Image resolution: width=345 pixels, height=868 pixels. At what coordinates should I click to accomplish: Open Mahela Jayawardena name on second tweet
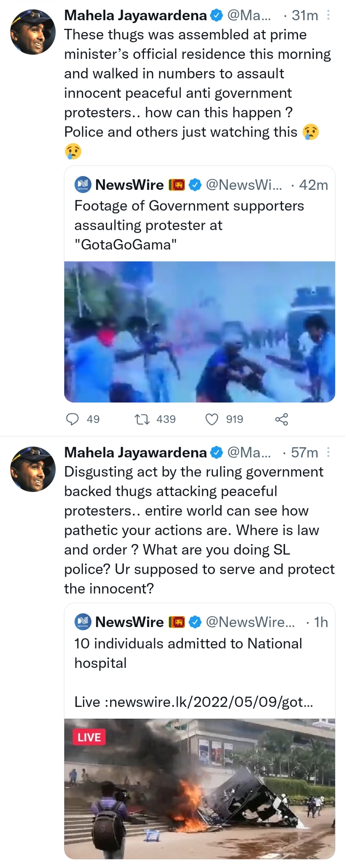(x=135, y=452)
